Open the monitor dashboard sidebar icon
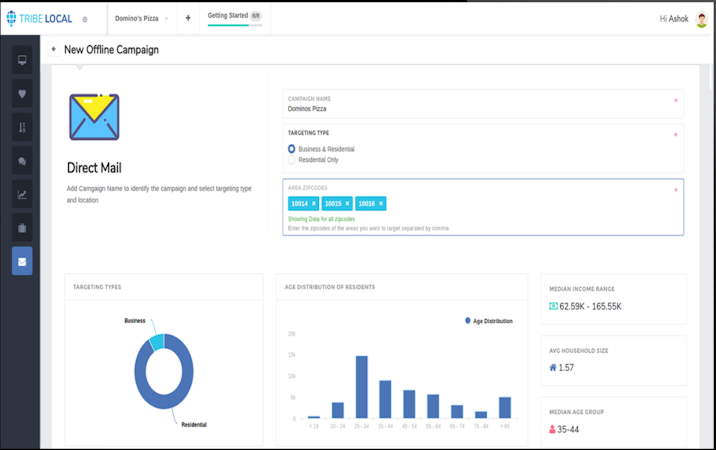Viewport: 716px width, 450px height. 22,60
